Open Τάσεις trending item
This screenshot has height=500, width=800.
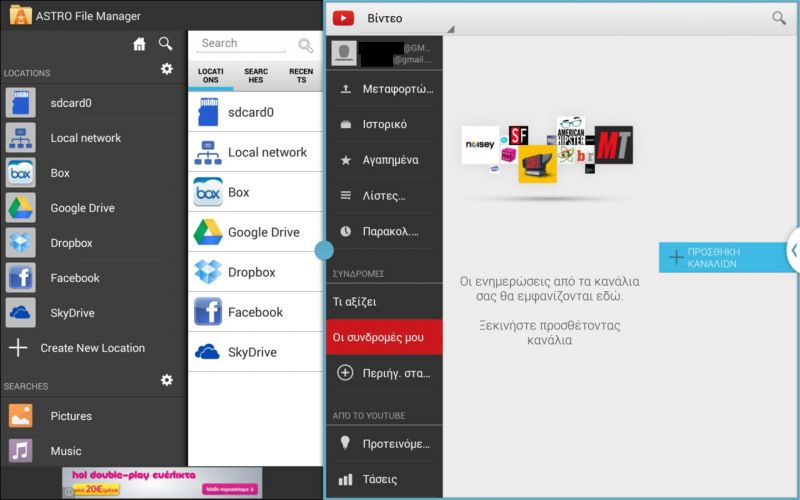click(x=384, y=479)
